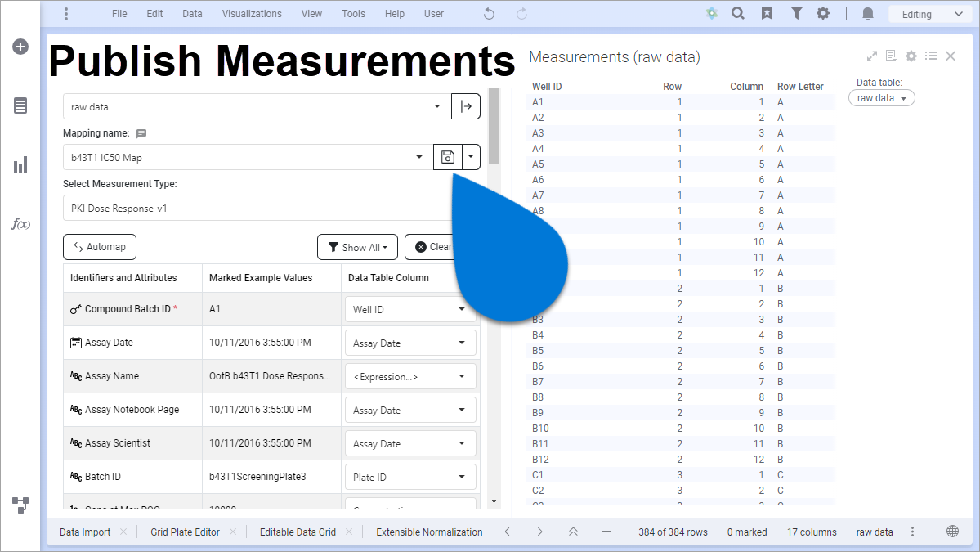Open the f(x) functions panel
This screenshot has height=552, width=980.
[x=20, y=224]
